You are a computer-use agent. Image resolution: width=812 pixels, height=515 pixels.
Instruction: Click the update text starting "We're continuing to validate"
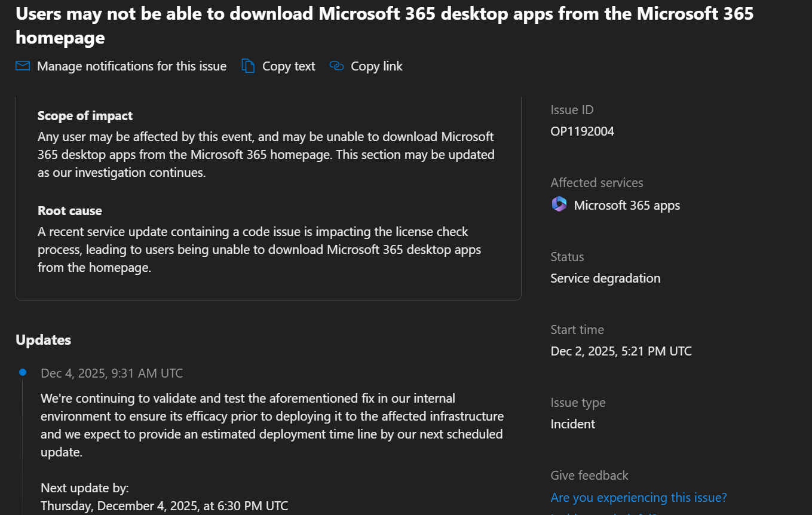point(272,425)
